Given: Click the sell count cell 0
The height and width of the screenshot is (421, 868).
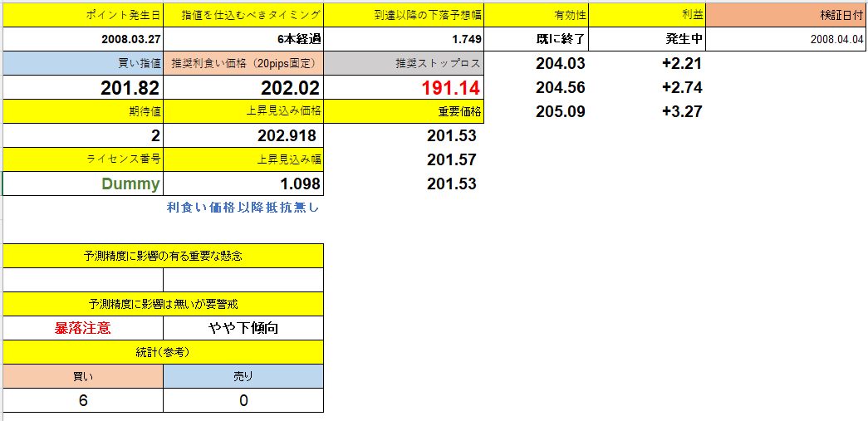Looking at the screenshot, I should point(243,400).
